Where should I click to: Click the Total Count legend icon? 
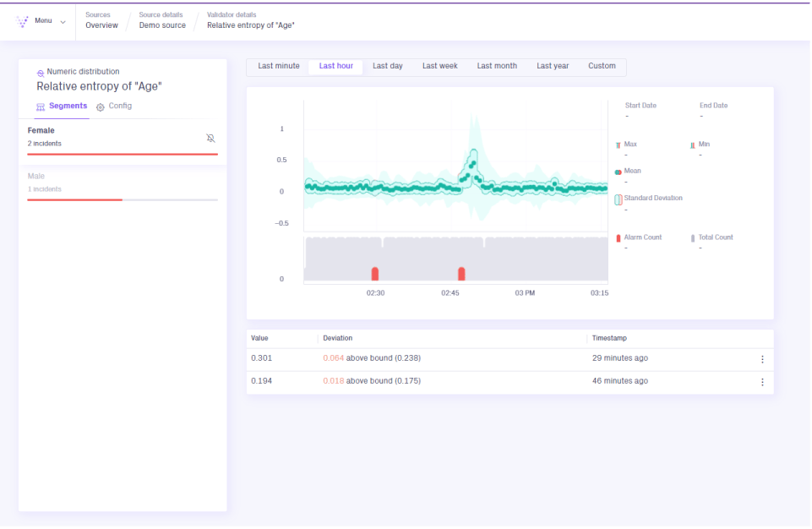pos(693,238)
